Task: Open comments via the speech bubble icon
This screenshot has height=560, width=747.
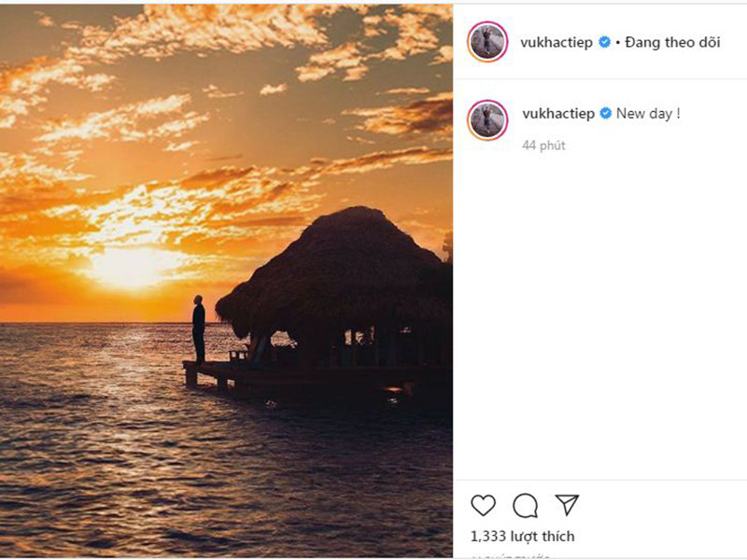Action: [525, 505]
